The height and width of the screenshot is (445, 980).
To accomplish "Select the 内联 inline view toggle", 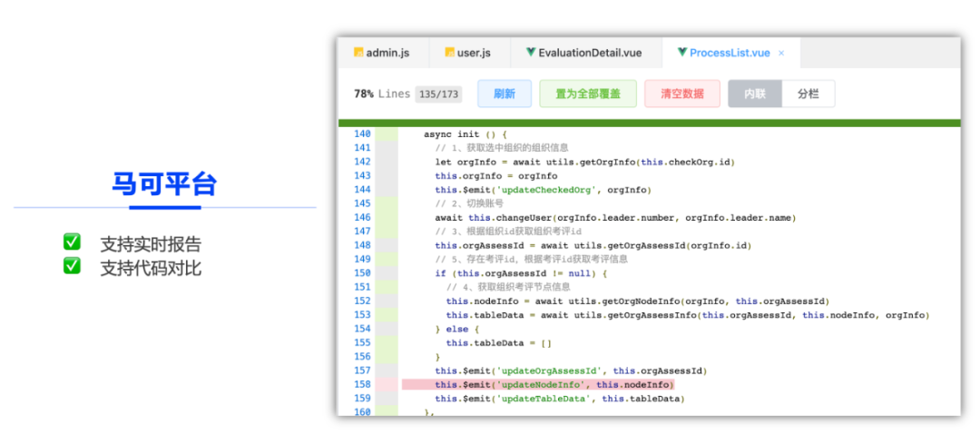I will coord(754,94).
